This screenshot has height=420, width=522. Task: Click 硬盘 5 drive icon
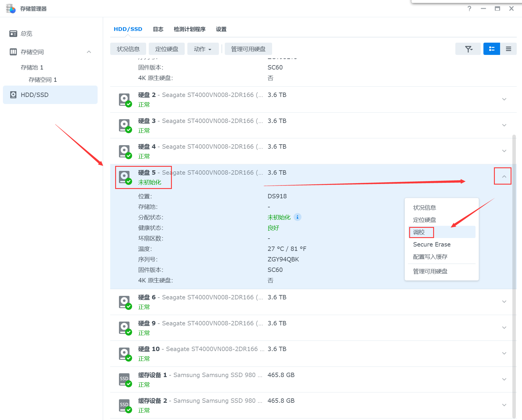(125, 177)
